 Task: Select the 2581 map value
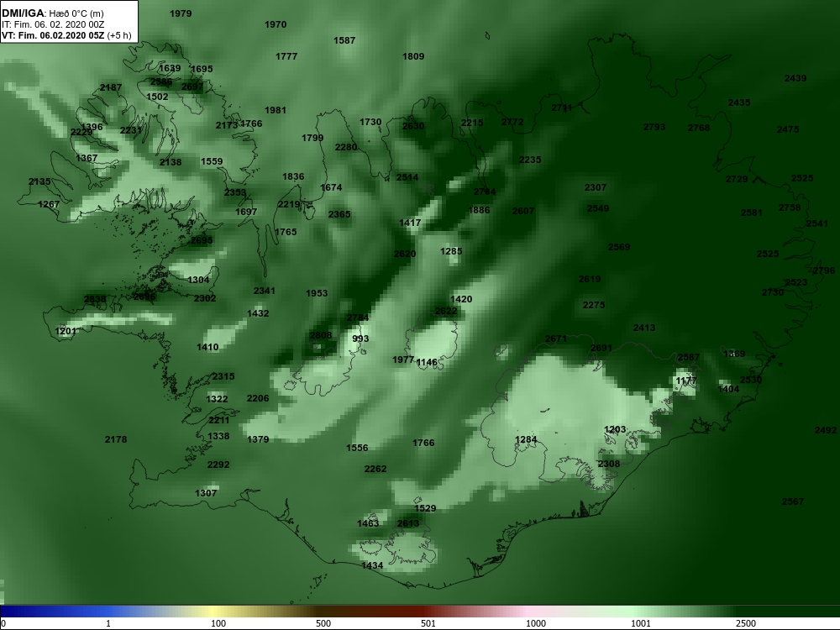point(751,213)
